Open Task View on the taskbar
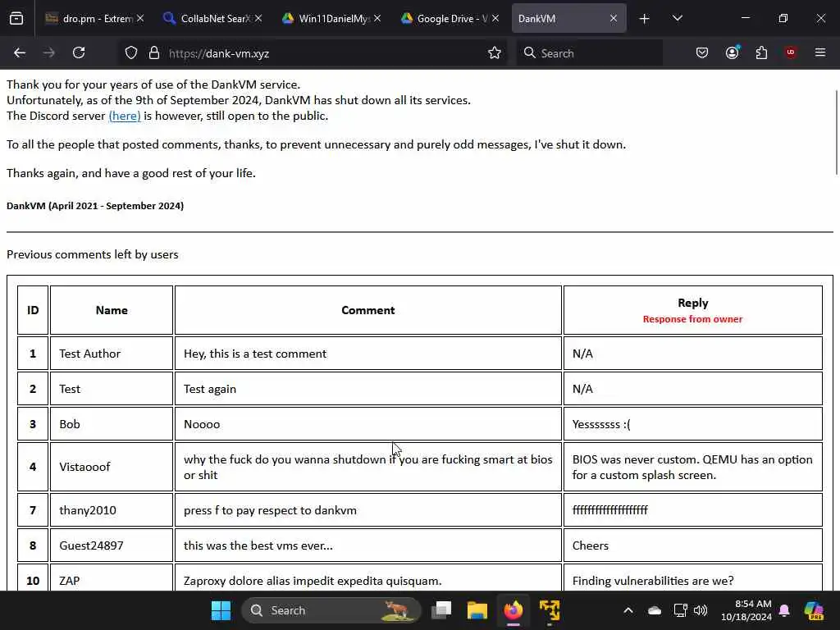The height and width of the screenshot is (630, 840). click(x=441, y=610)
